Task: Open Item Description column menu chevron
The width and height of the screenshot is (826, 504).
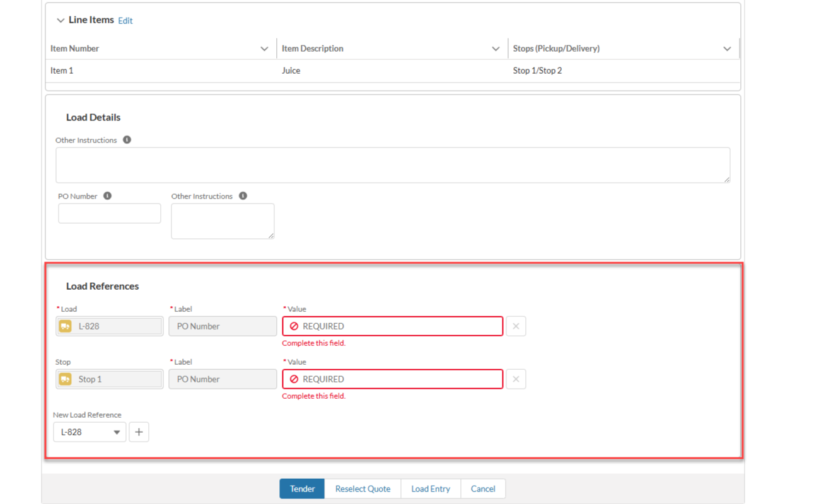Action: click(496, 49)
